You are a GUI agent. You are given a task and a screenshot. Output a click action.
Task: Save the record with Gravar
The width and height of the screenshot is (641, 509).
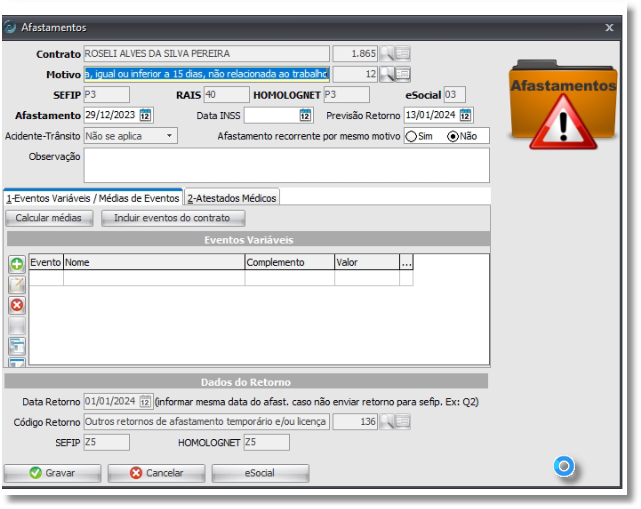click(x=52, y=473)
